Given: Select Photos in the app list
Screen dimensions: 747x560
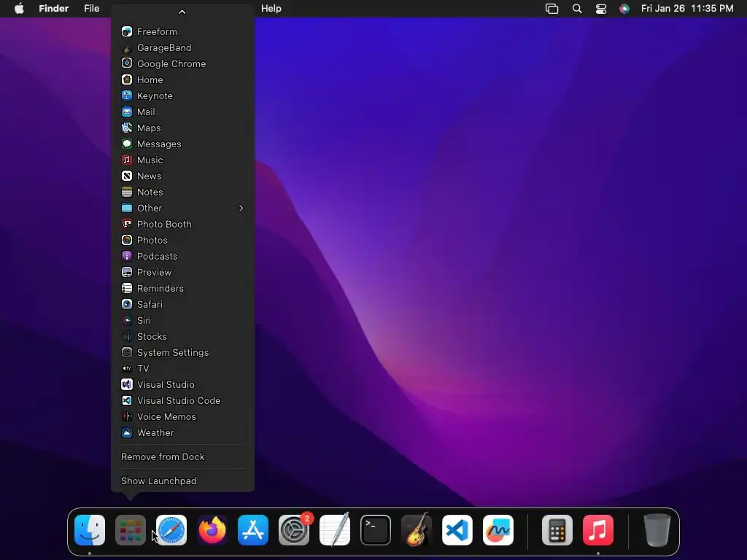Looking at the screenshot, I should [182, 240].
